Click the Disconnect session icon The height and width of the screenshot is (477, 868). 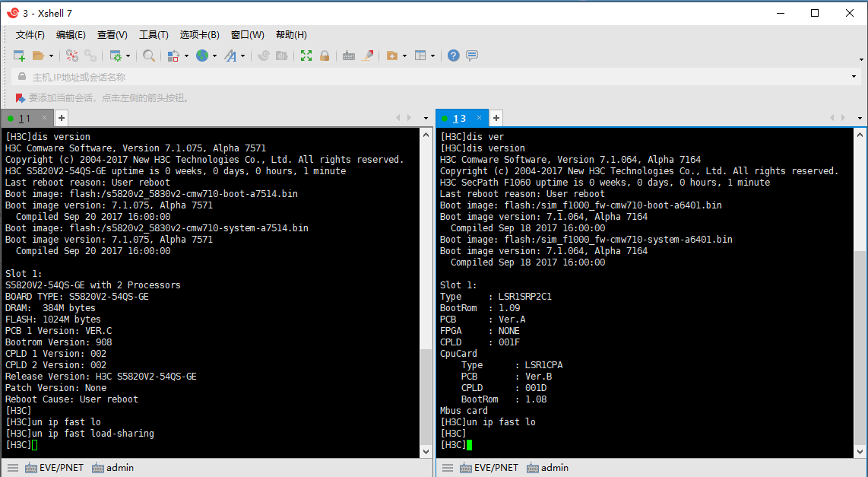(72, 56)
